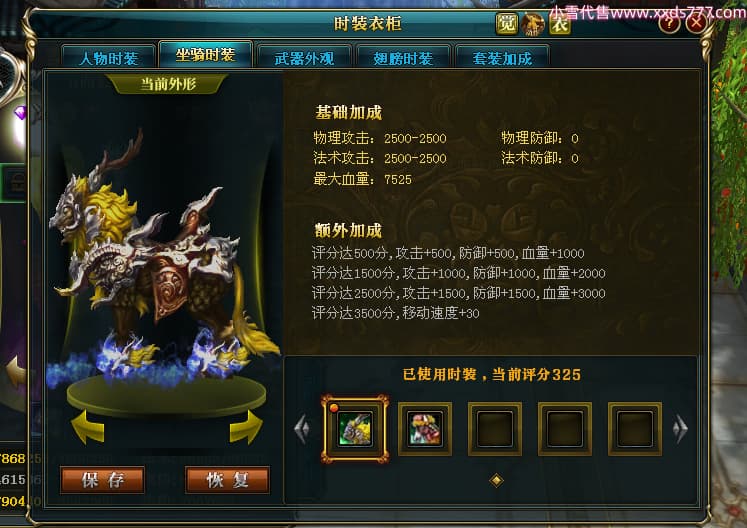This screenshot has height=528, width=747.
Task: Open the round mount icon between 觉 and 衣
Action: (x=533, y=24)
